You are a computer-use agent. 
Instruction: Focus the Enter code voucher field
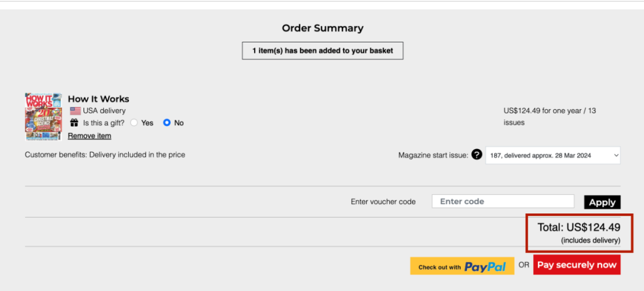pos(503,202)
